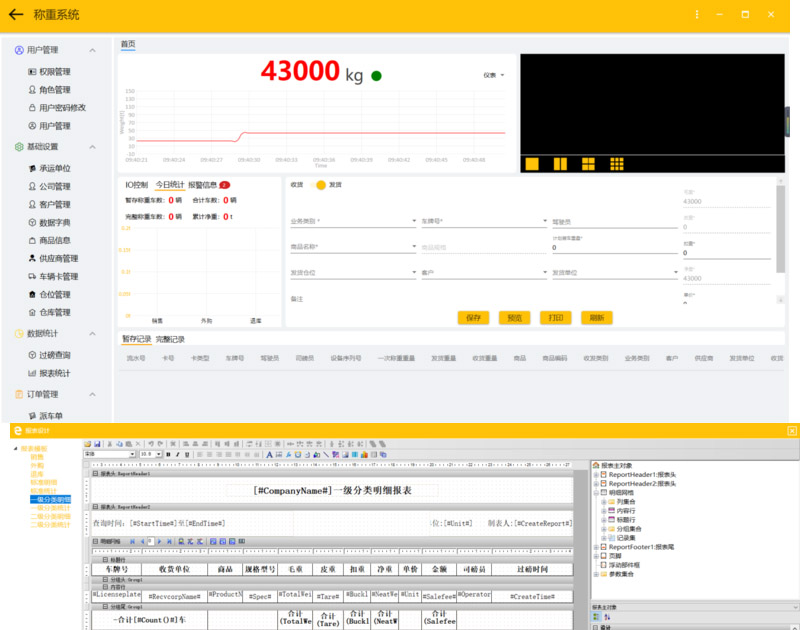800x630 pixels.
Task: Open 权限管理 in the sidebar
Action: click(54, 72)
